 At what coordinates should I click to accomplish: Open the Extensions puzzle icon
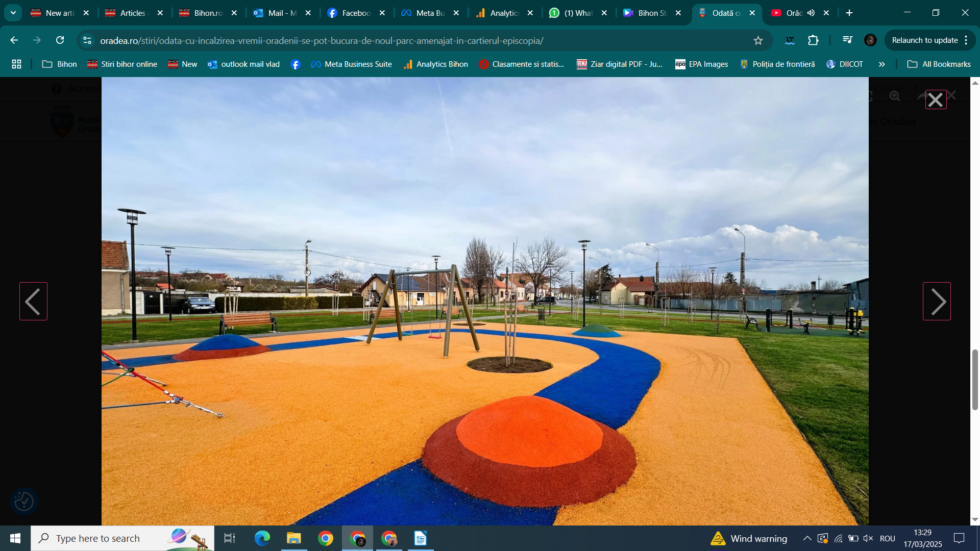(x=813, y=40)
